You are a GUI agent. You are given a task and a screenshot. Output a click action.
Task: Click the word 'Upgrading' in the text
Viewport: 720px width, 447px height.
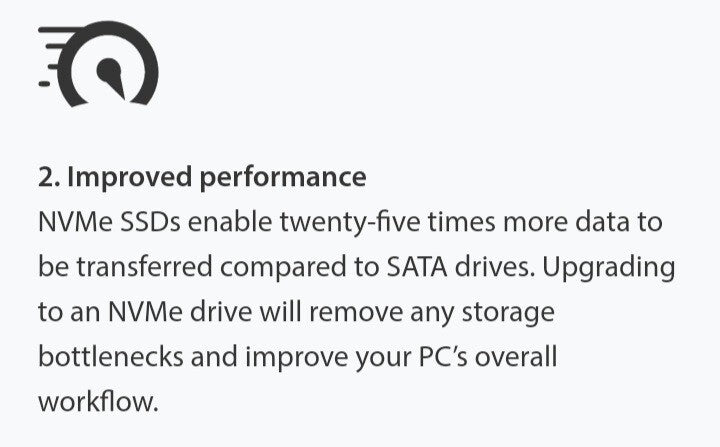point(608,268)
